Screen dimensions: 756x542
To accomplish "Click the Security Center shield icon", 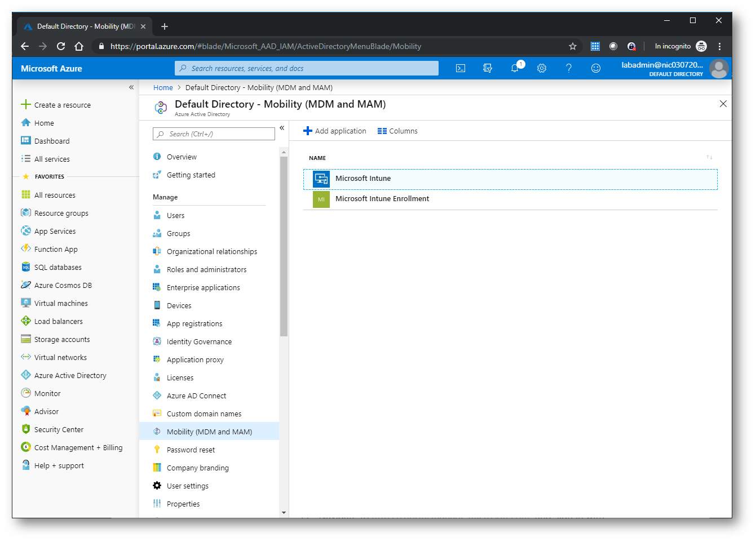I will pyautogui.click(x=26, y=429).
